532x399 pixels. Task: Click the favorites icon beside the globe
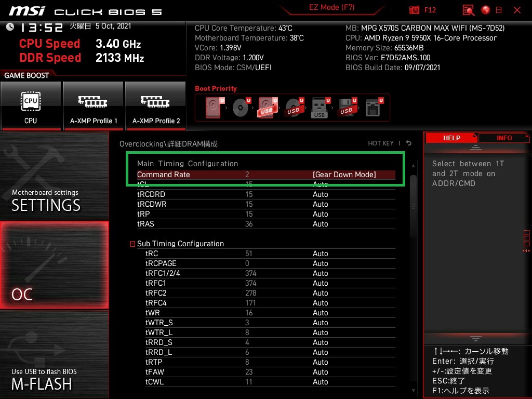pos(499,10)
